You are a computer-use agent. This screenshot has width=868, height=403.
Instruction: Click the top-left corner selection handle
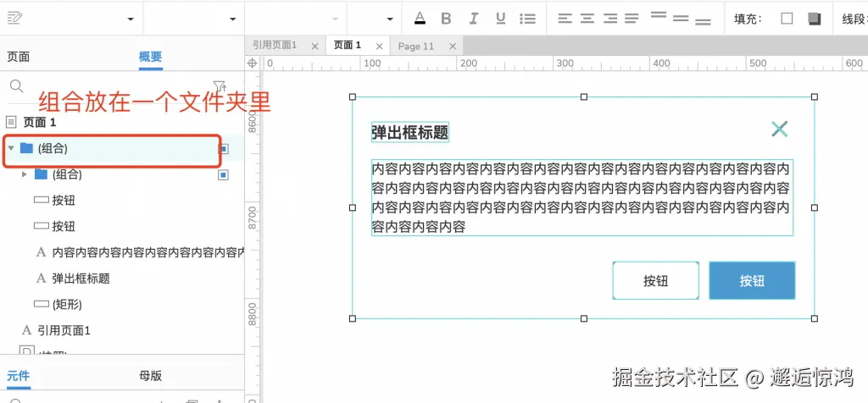(x=353, y=97)
